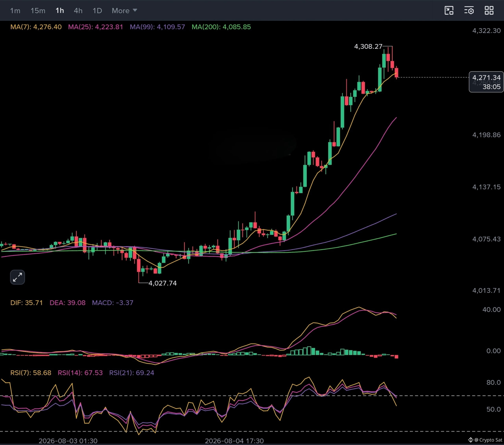Click the 4,308.27 high price marker
This screenshot has width=504, height=445.
(368, 46)
